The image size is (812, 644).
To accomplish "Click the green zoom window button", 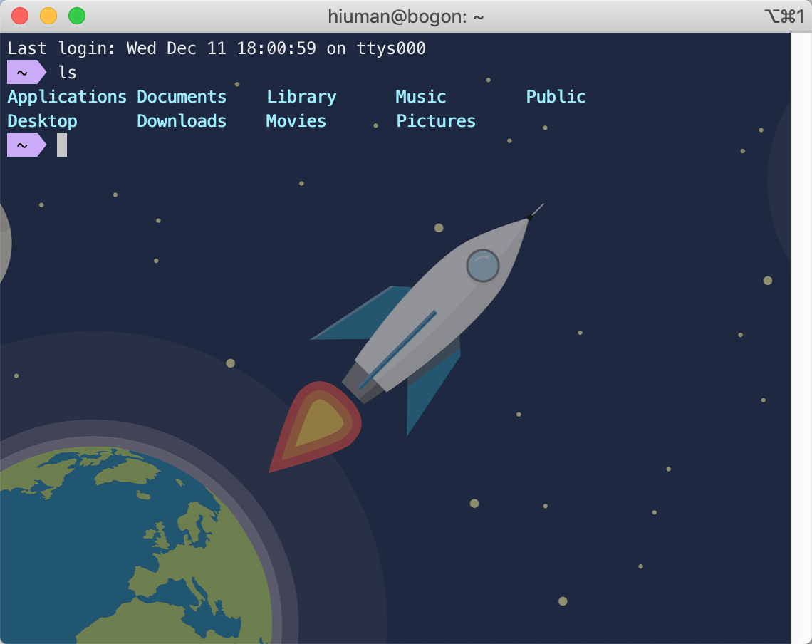I will pos(77,16).
